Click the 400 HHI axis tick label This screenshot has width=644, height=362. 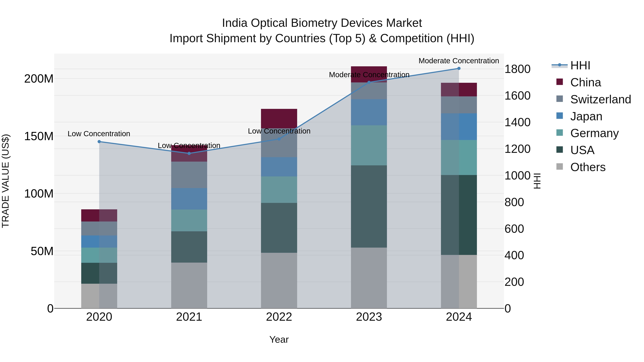514,255
